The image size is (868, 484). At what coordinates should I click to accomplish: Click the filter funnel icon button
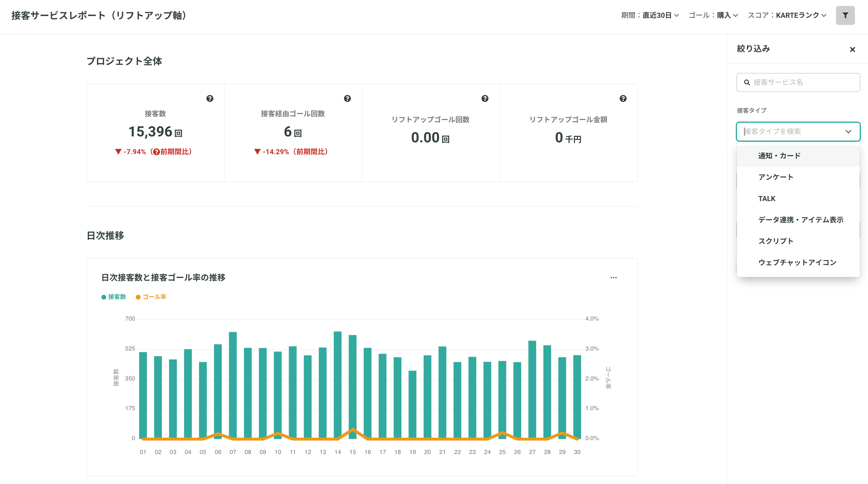click(845, 15)
